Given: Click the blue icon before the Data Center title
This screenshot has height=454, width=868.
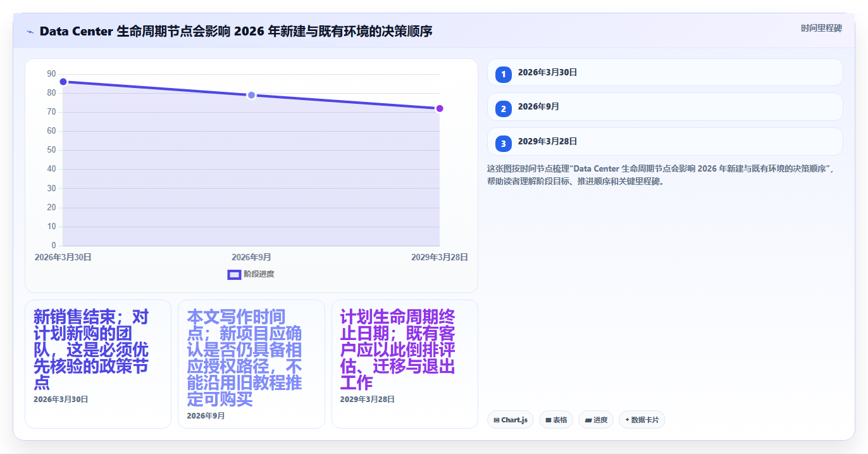Looking at the screenshot, I should pyautogui.click(x=30, y=32).
